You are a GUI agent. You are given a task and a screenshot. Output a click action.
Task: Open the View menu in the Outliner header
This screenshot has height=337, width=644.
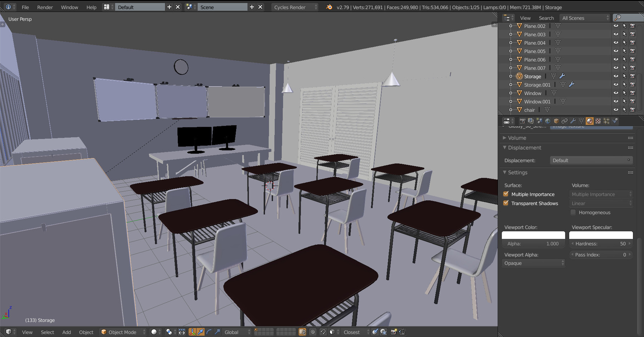(x=525, y=18)
